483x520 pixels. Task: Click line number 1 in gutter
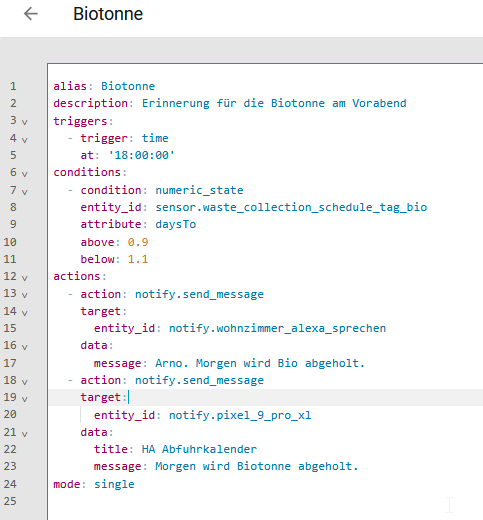tap(13, 86)
